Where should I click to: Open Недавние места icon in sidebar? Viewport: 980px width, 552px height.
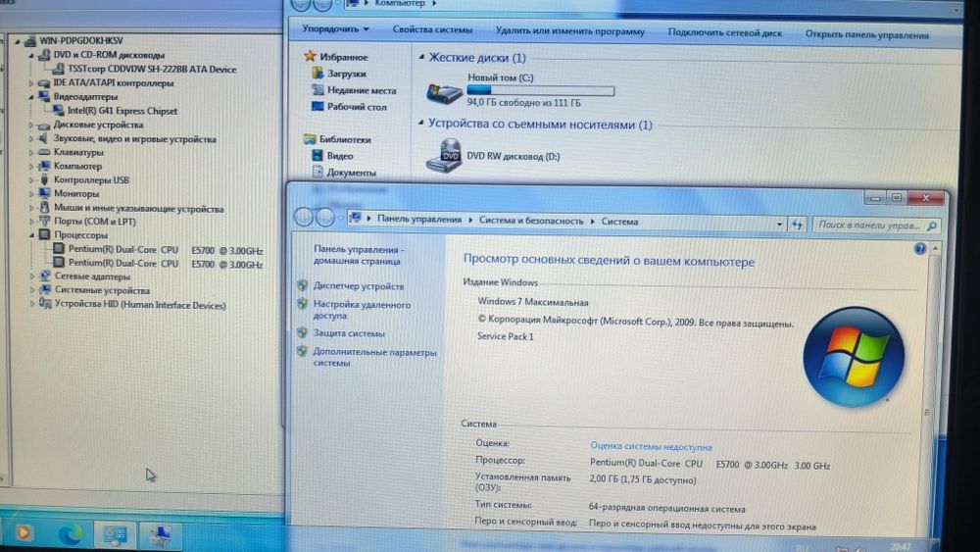pos(318,90)
